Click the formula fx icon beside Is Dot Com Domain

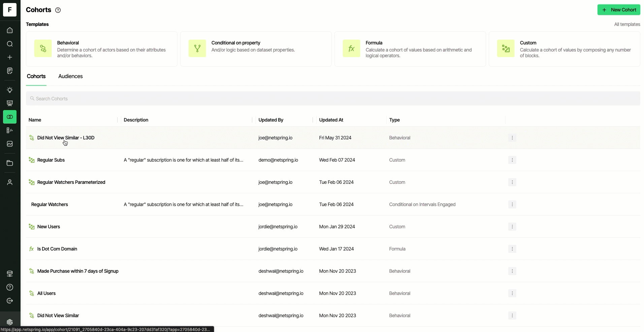(32, 249)
